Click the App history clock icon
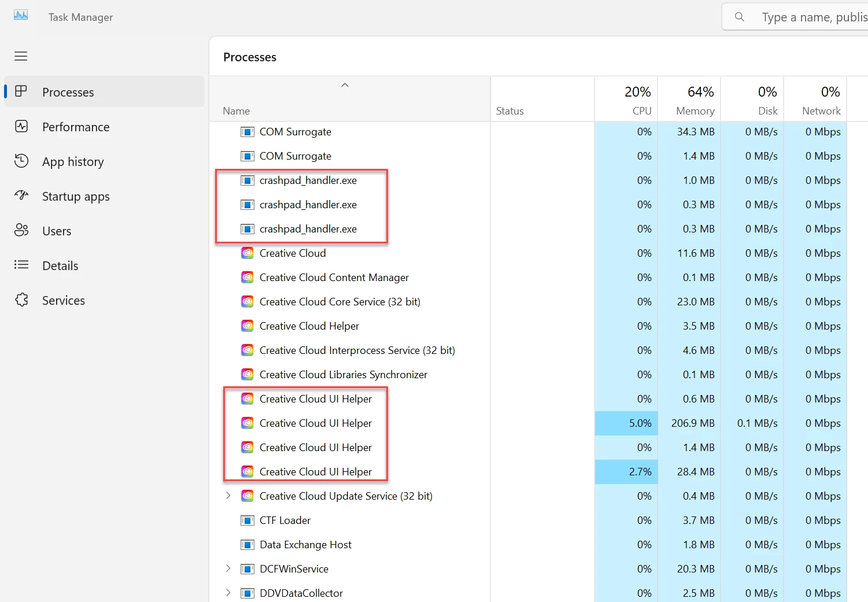The image size is (868, 602). coord(21,161)
